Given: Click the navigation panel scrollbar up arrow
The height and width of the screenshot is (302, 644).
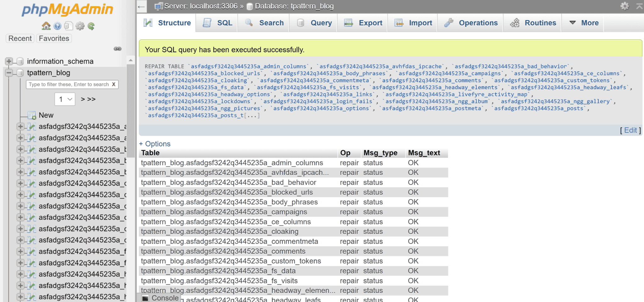Looking at the screenshot, I should (131, 60).
